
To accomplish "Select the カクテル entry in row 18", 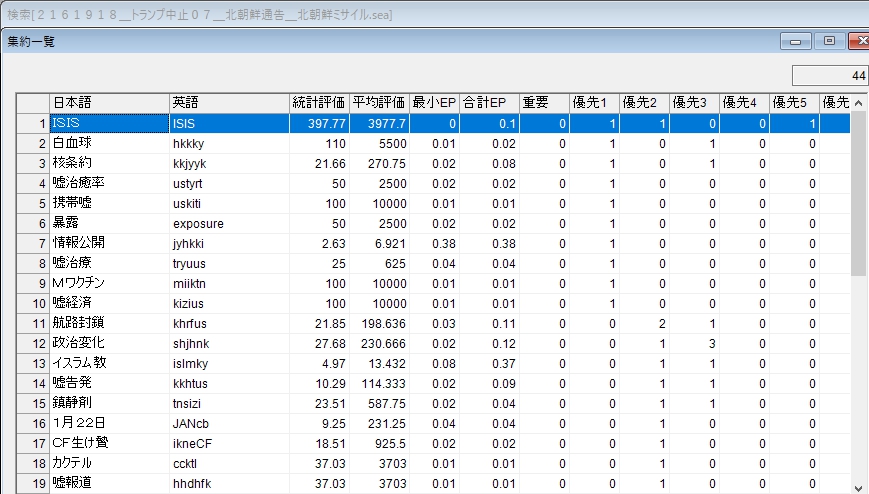I will (109, 463).
